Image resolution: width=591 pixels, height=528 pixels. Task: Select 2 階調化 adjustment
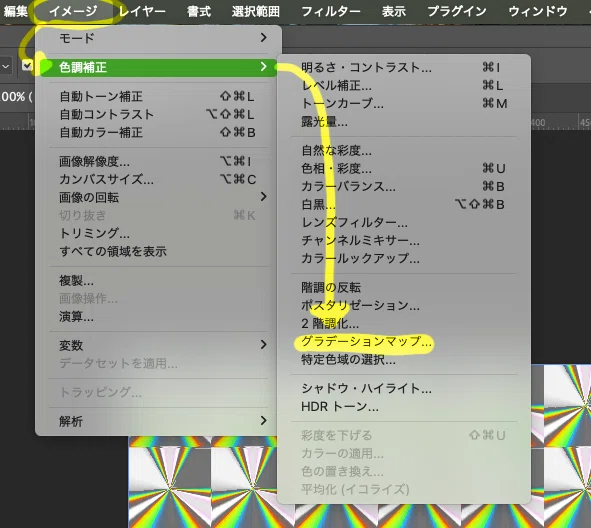click(404, 323)
